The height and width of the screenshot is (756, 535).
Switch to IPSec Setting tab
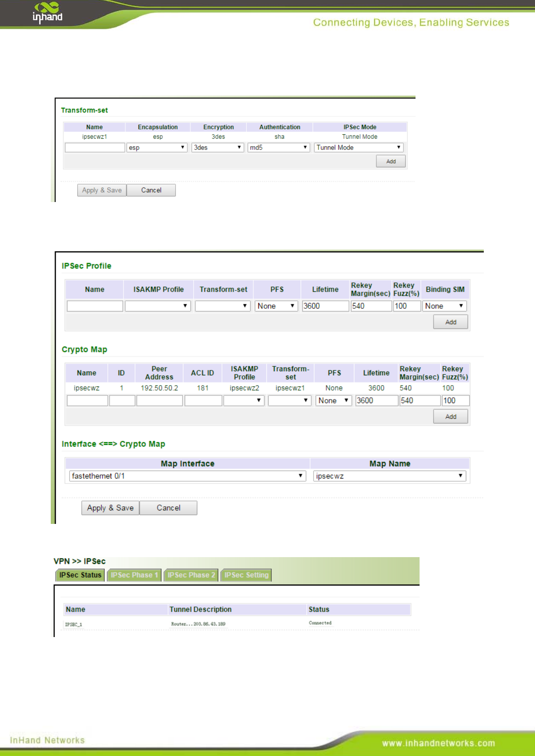pyautogui.click(x=246, y=575)
